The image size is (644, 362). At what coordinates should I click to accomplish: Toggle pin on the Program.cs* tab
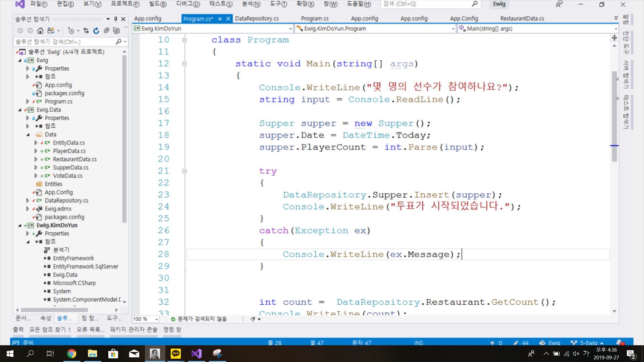[220, 19]
